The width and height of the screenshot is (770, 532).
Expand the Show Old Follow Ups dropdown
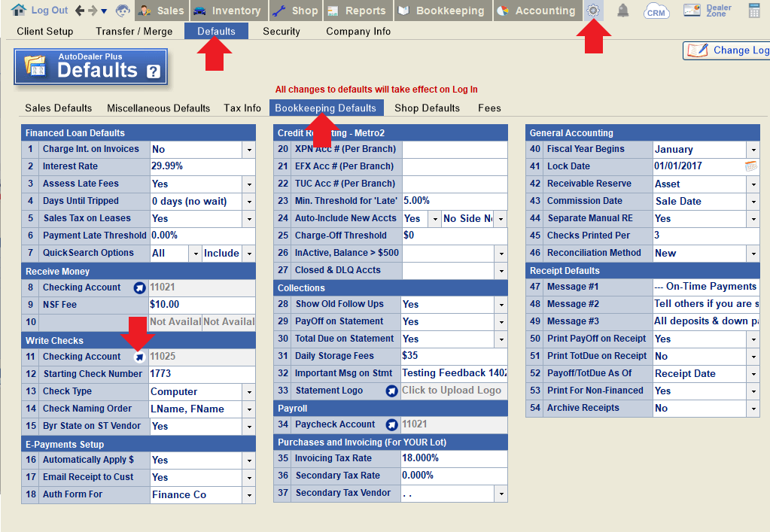[x=501, y=304]
